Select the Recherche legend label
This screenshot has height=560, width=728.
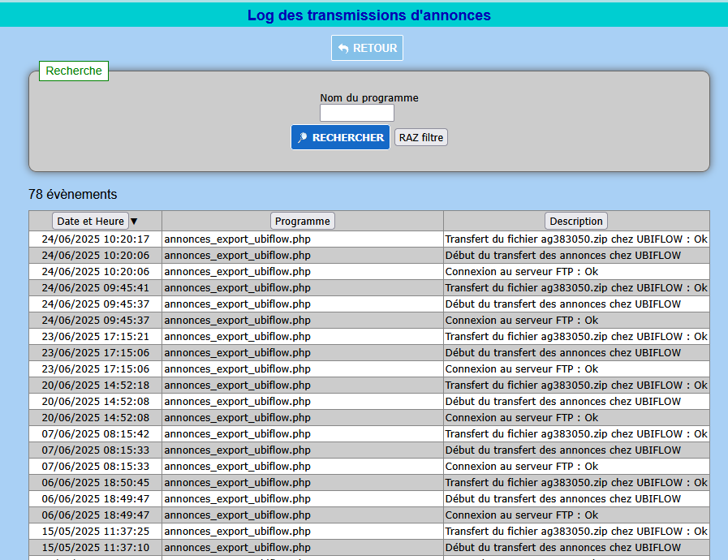point(74,71)
